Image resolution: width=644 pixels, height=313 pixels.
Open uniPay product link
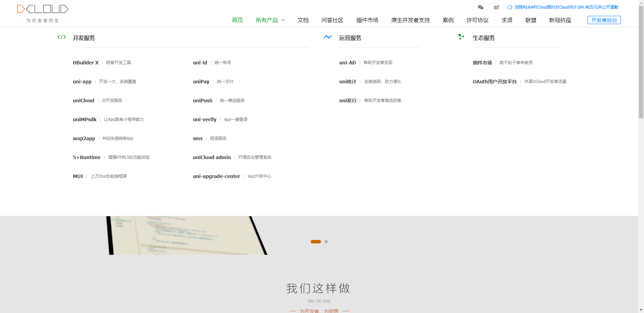pyautogui.click(x=201, y=82)
